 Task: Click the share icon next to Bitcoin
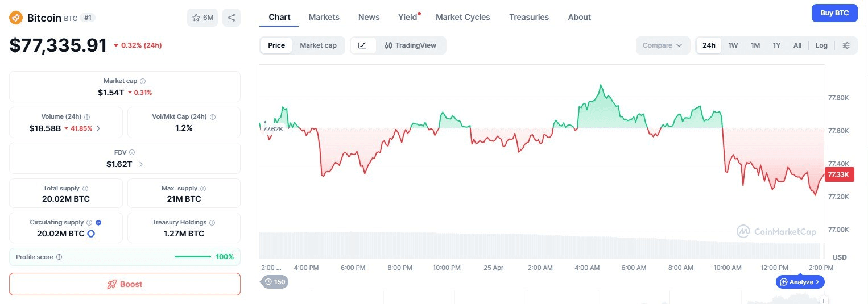[x=232, y=18]
